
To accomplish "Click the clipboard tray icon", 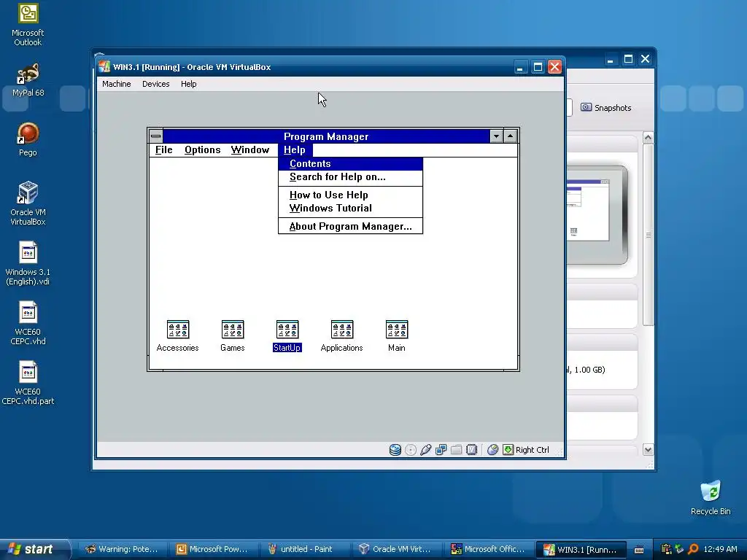I will 666,549.
